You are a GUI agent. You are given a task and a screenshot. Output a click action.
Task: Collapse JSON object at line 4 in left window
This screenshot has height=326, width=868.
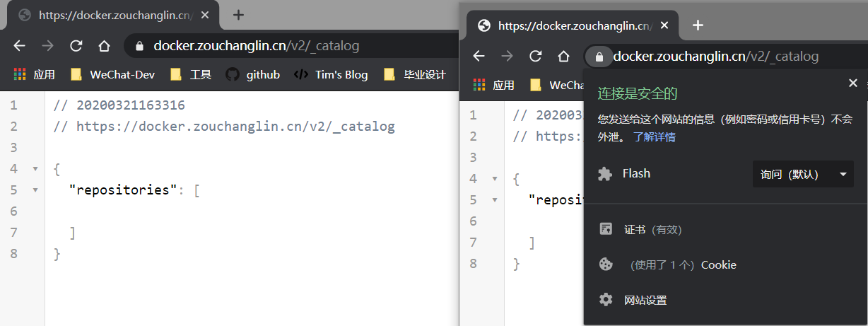[x=35, y=169]
